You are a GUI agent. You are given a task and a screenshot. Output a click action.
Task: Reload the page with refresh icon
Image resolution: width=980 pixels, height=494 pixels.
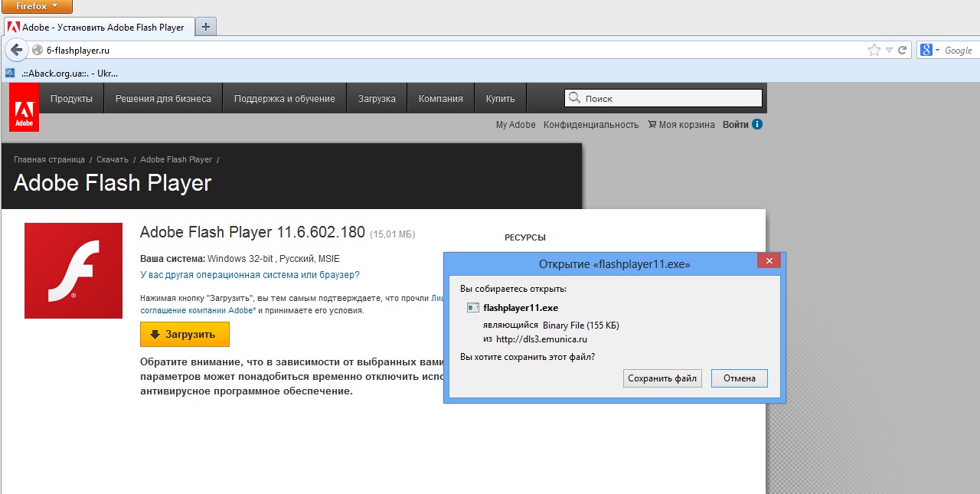point(902,50)
